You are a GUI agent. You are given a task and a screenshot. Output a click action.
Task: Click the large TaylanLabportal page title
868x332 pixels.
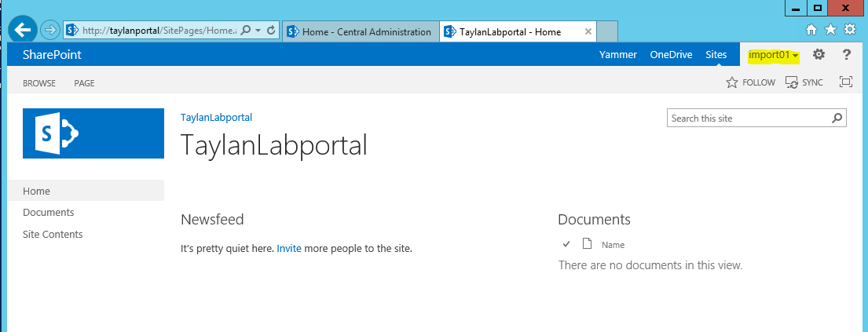coord(274,145)
